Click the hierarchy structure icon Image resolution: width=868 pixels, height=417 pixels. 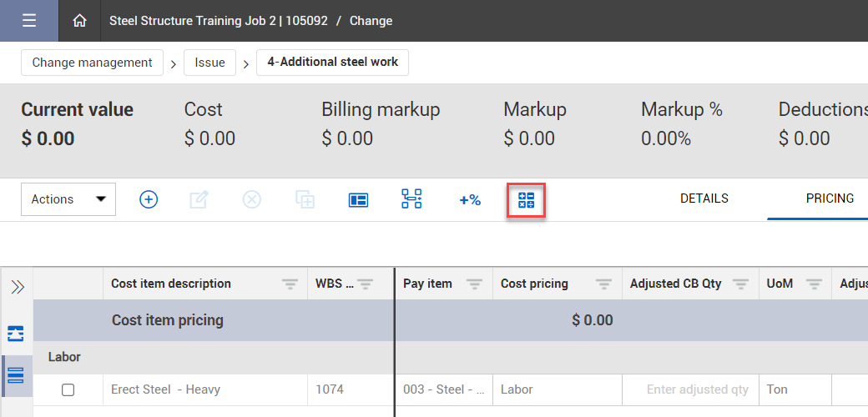[x=411, y=199]
